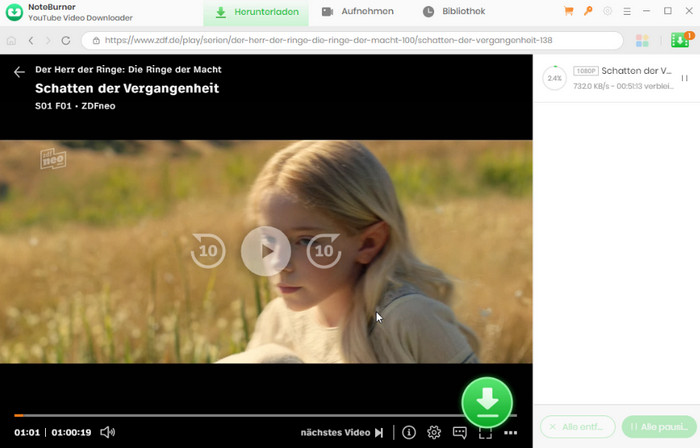Go to browser home page

[11, 41]
